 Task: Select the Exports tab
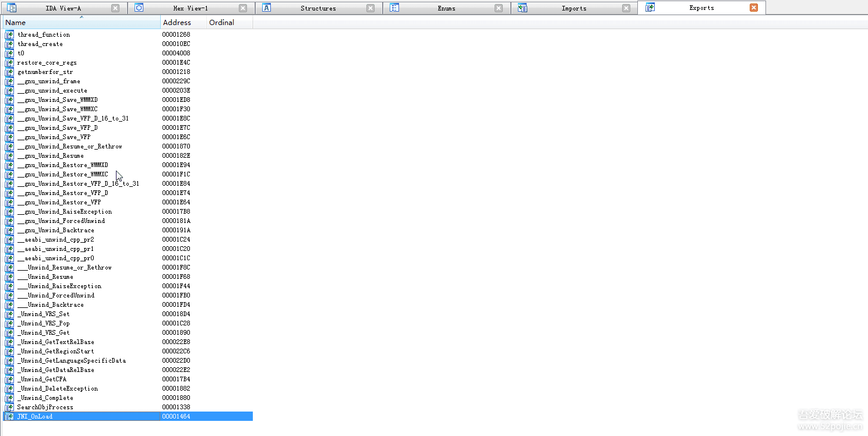(x=701, y=8)
